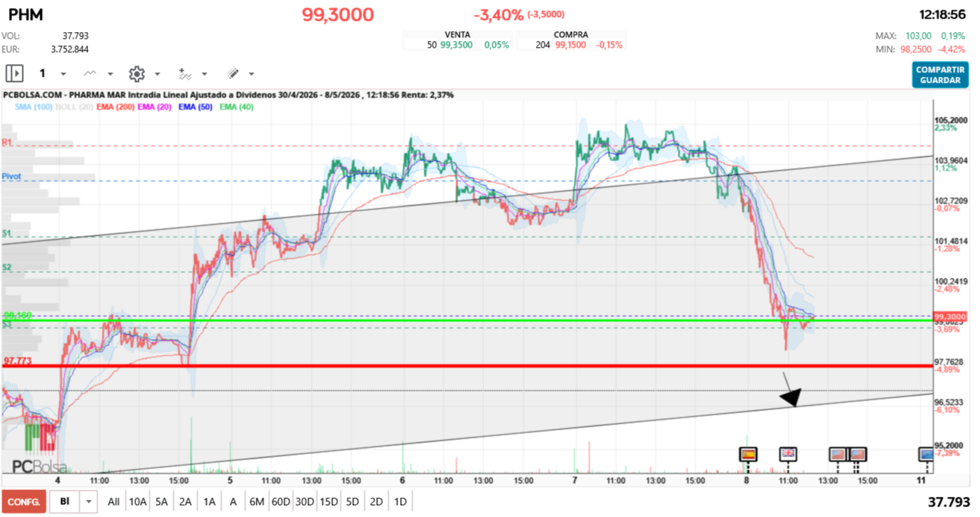
Task: Click the MIN value 98,2500
Action: (915, 49)
